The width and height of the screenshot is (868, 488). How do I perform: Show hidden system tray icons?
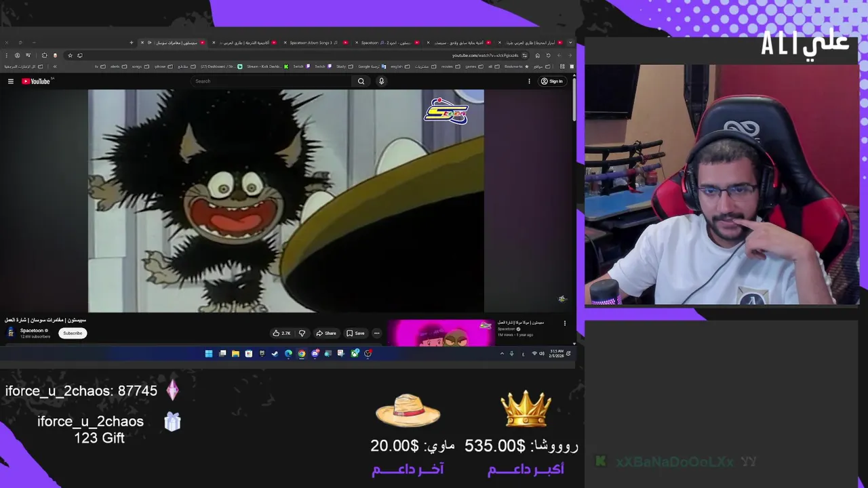coord(502,353)
